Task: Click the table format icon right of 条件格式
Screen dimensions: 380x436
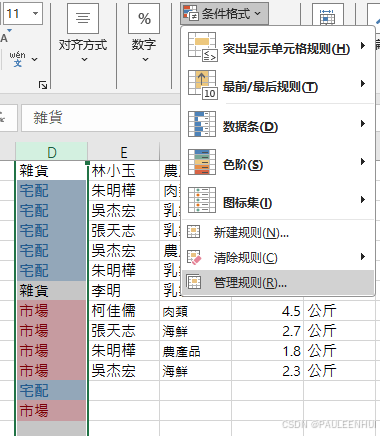Action: (x=327, y=17)
